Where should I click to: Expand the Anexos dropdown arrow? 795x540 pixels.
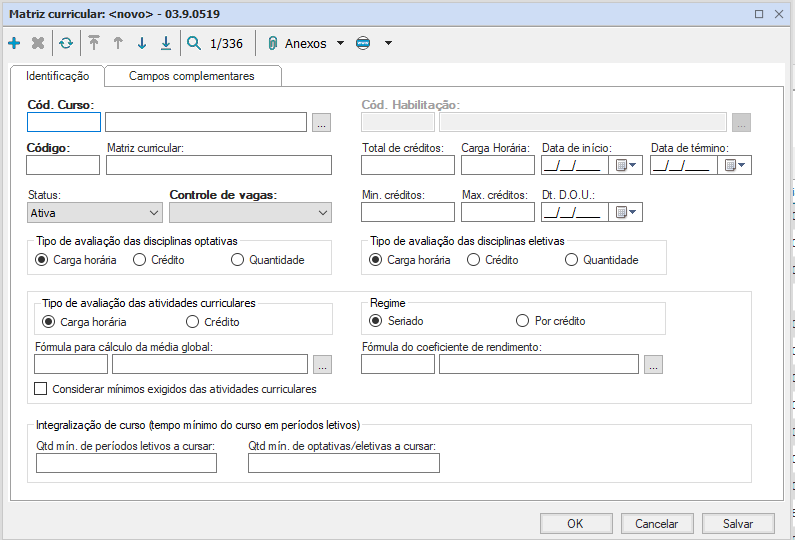pos(340,43)
